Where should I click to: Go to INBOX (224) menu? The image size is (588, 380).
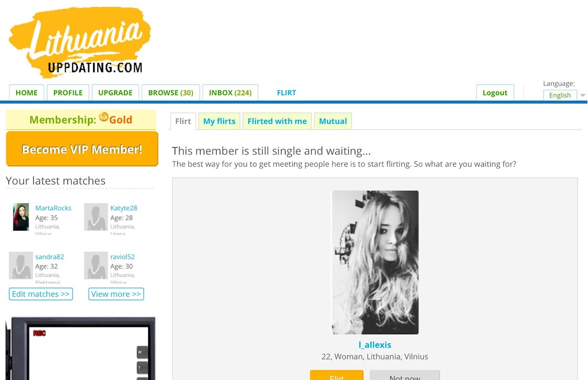230,93
